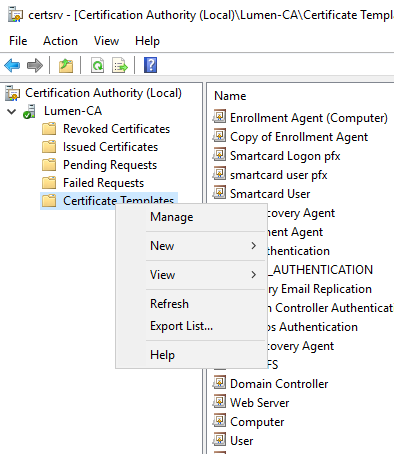Click the Name column header
The width and height of the screenshot is (394, 454).
(230, 96)
